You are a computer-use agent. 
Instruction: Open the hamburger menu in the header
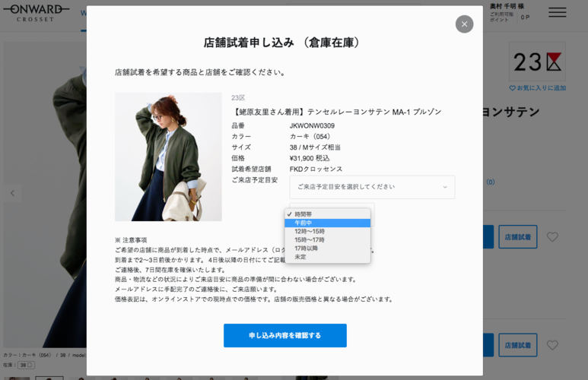coord(558,12)
